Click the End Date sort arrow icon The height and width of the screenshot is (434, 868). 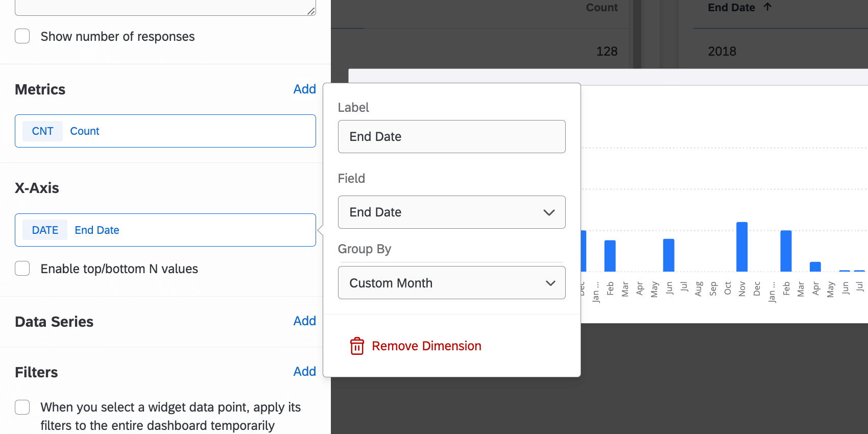(x=767, y=7)
